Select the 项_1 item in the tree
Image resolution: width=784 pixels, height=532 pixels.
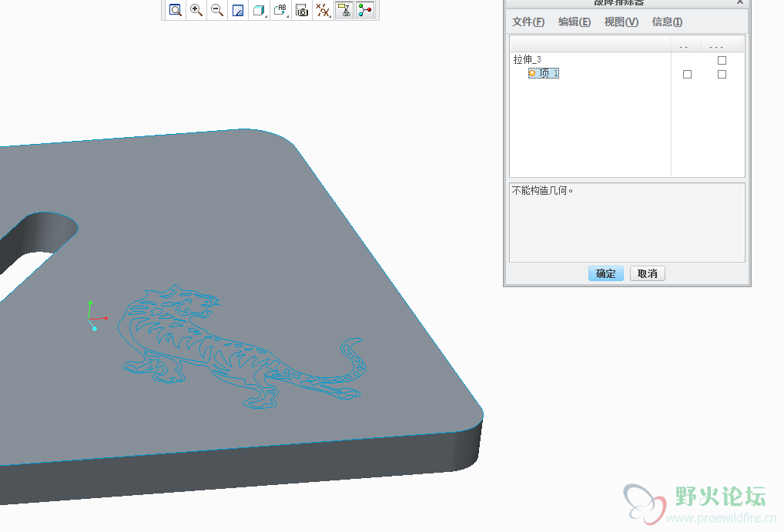pyautogui.click(x=544, y=73)
